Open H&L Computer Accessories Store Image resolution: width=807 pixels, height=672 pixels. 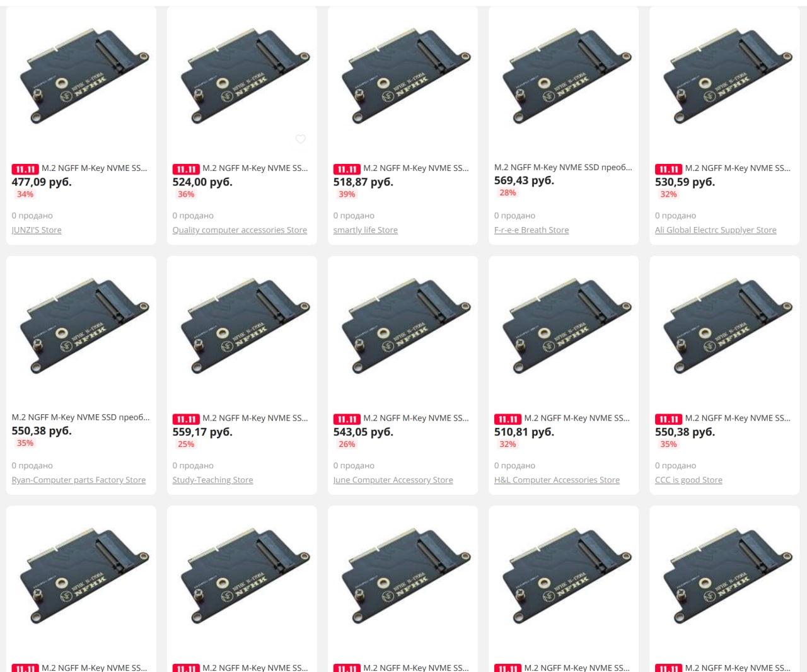coord(557,480)
